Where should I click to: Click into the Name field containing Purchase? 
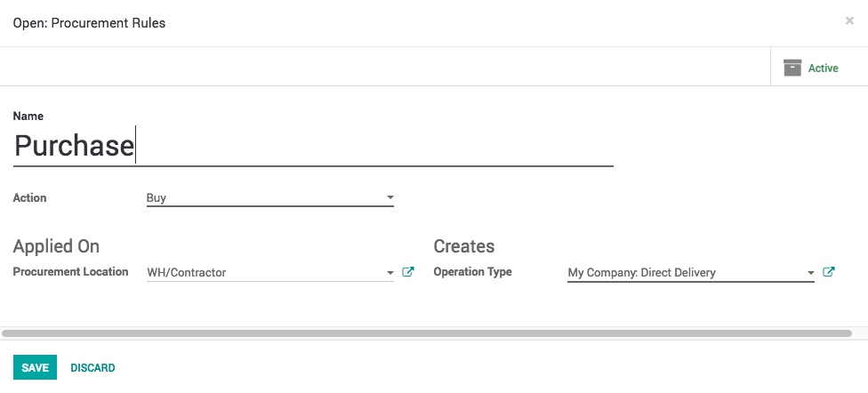[x=311, y=146]
